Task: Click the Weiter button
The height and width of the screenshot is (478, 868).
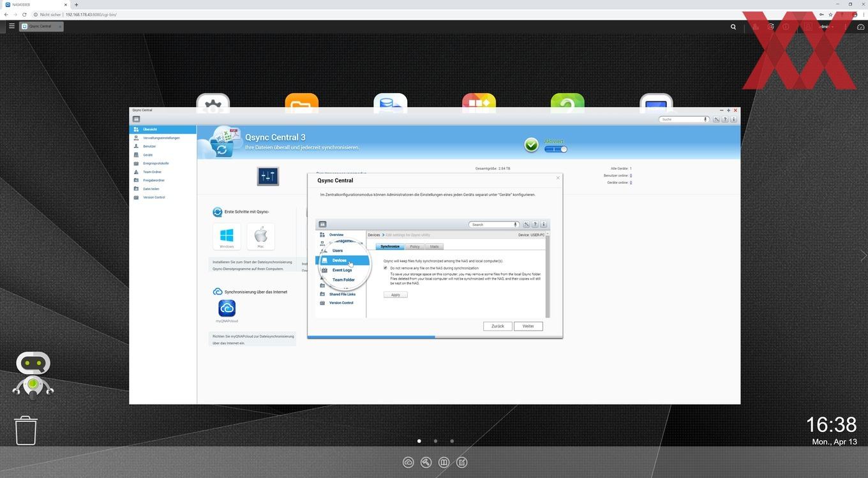Action: tap(528, 326)
